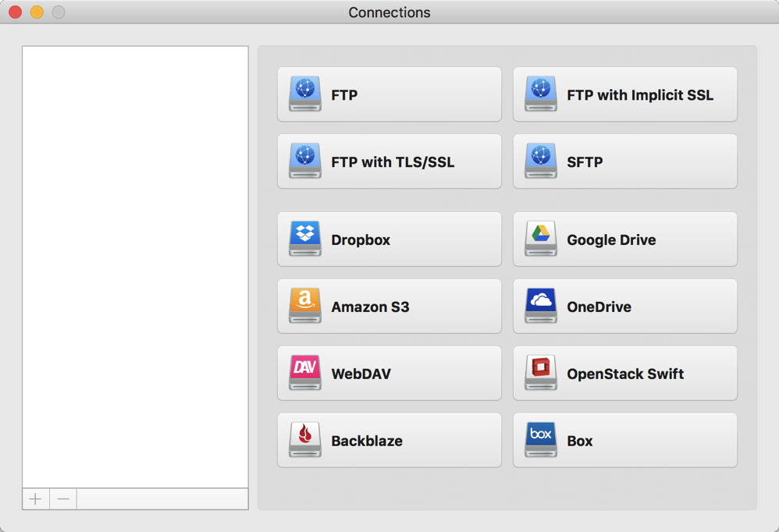Add a Google Drive connection
779x532 pixels.
click(x=625, y=239)
